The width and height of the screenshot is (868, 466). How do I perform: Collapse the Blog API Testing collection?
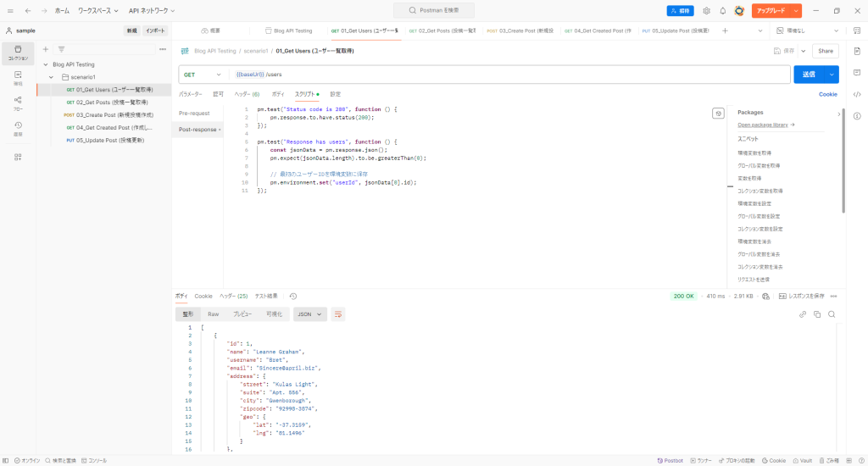(46, 64)
